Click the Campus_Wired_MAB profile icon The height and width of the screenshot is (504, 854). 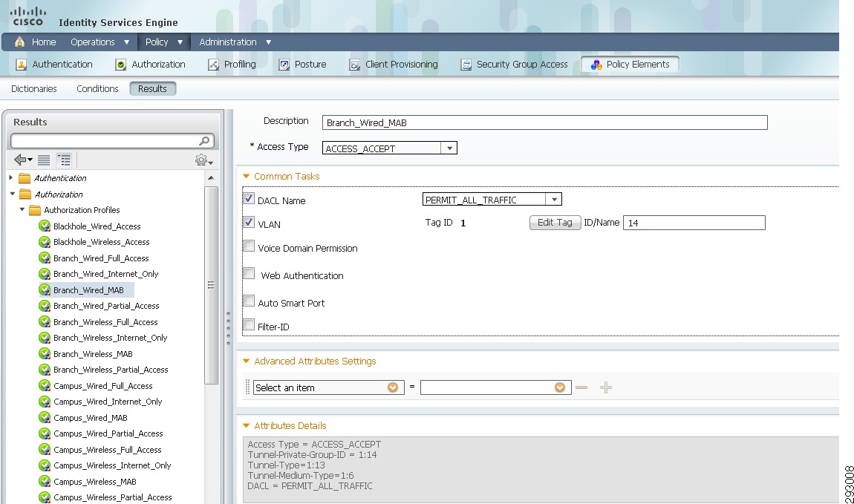(x=45, y=417)
